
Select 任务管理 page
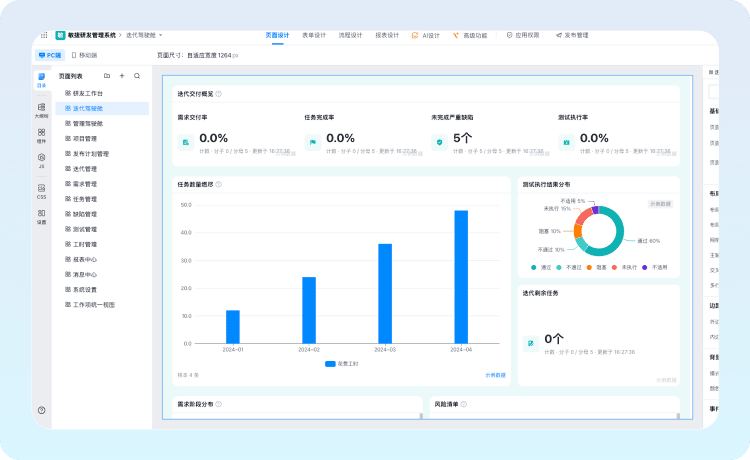coord(102,199)
